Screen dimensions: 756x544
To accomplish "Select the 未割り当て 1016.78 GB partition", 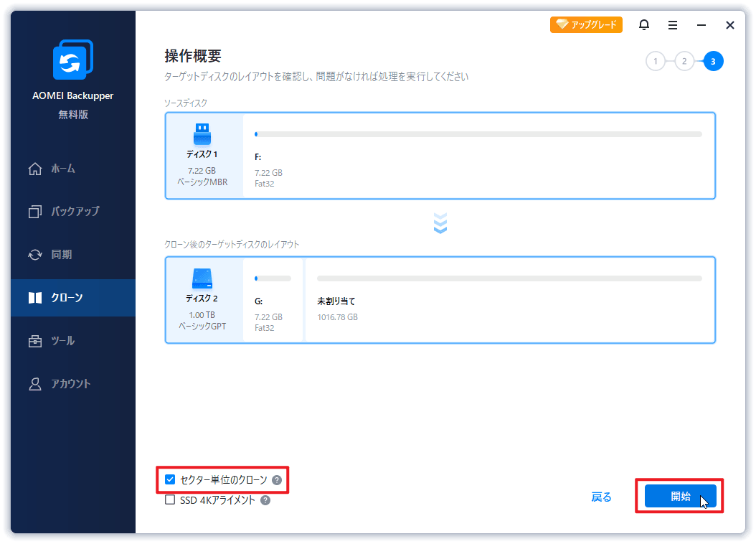I will [x=509, y=299].
